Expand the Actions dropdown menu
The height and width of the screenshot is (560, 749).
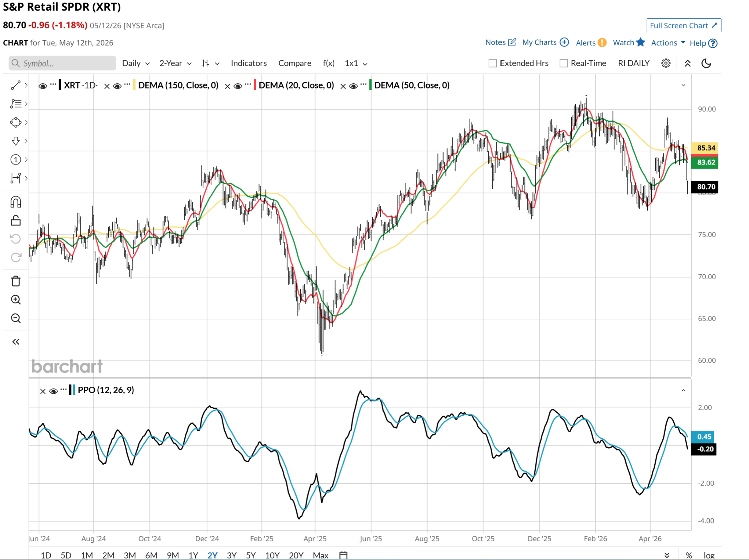click(668, 43)
